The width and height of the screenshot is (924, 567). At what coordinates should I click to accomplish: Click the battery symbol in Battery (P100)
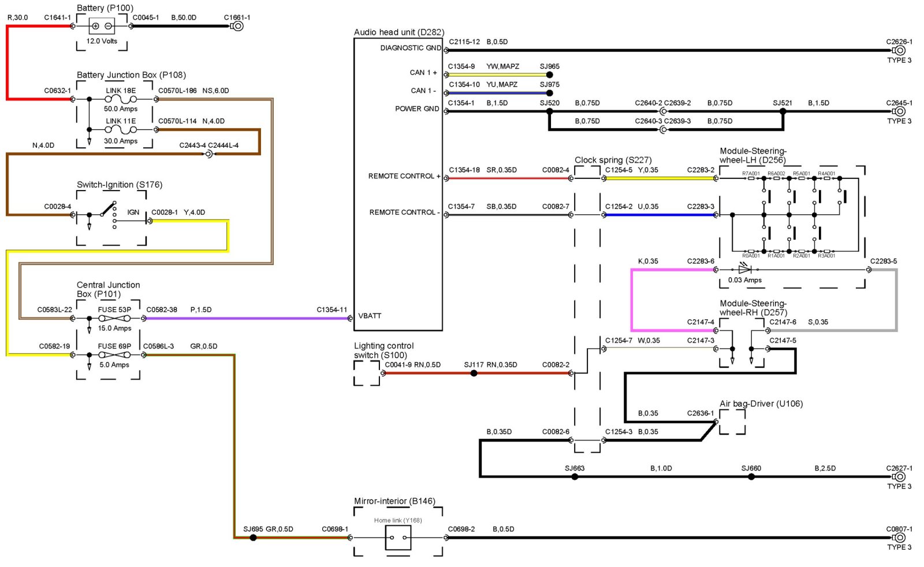[x=102, y=26]
